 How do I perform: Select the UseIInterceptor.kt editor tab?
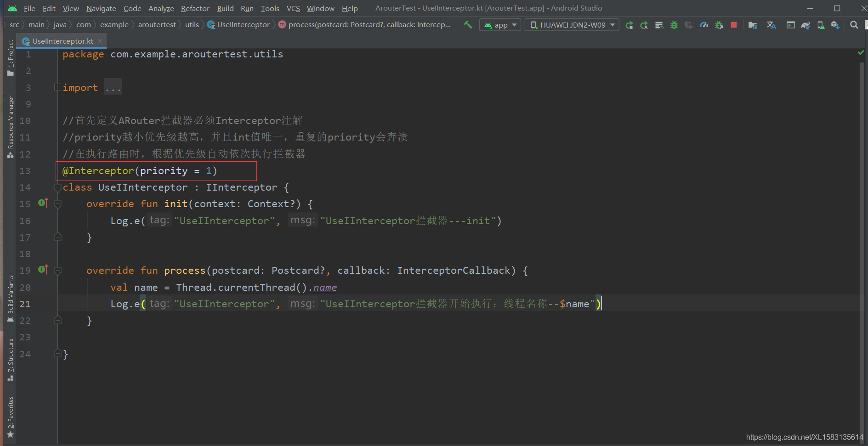point(62,41)
